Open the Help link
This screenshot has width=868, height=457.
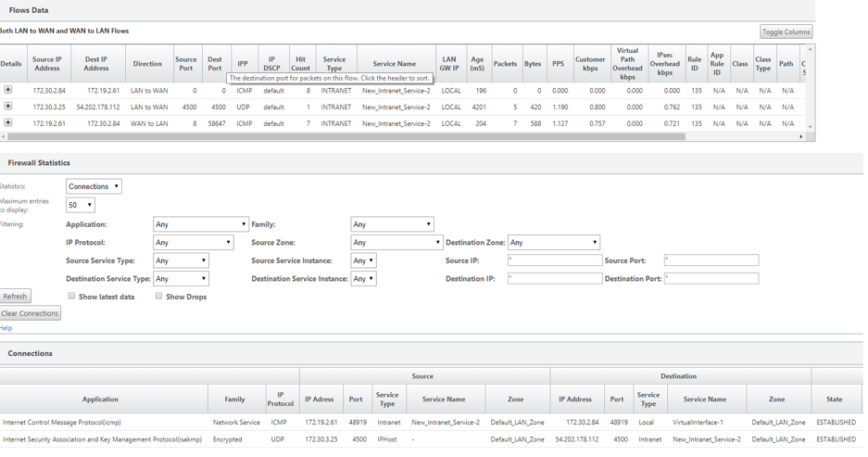point(6,328)
